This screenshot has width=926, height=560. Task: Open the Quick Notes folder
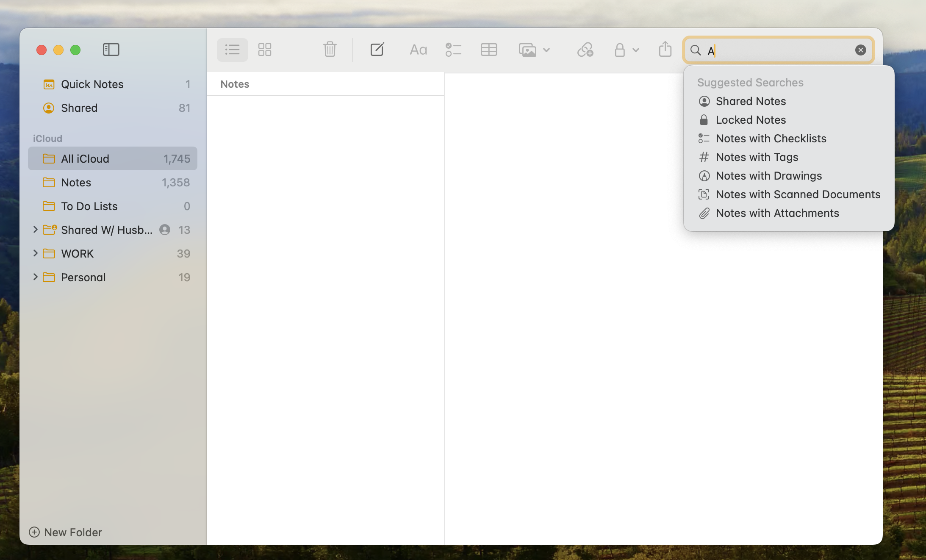tap(92, 84)
